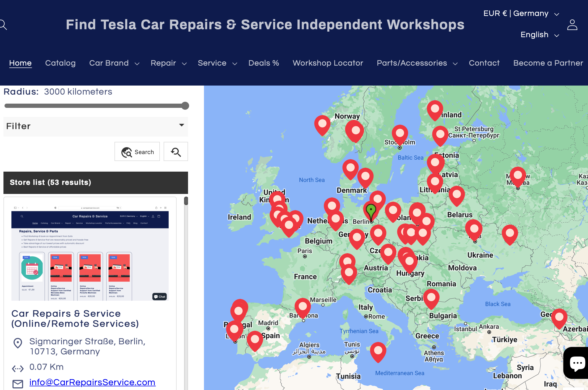The width and height of the screenshot is (588, 390).
Task: Click info@CarRepairsService.com email link
Action: pyautogui.click(x=92, y=382)
